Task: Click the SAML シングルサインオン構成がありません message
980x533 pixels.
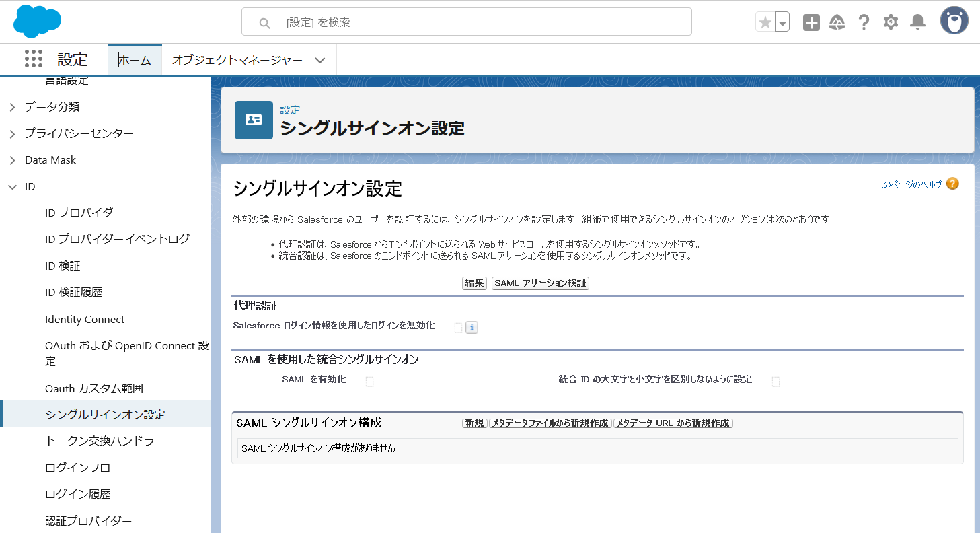Action: [x=318, y=448]
